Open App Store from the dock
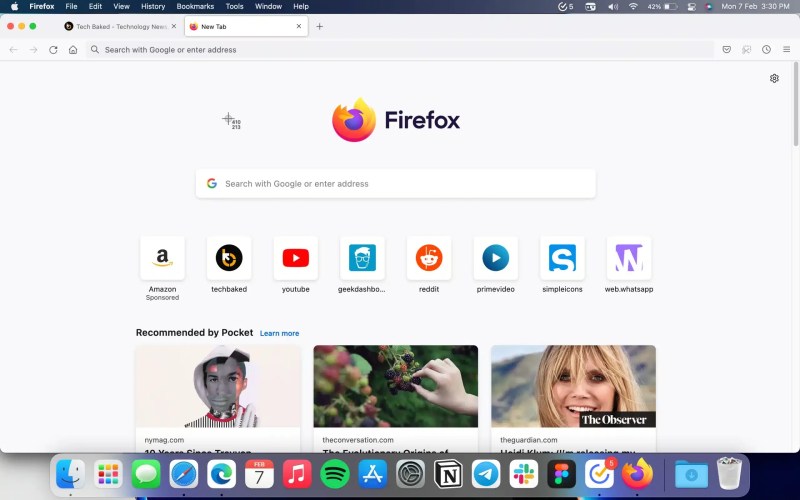This screenshot has height=500, width=800. [372, 474]
